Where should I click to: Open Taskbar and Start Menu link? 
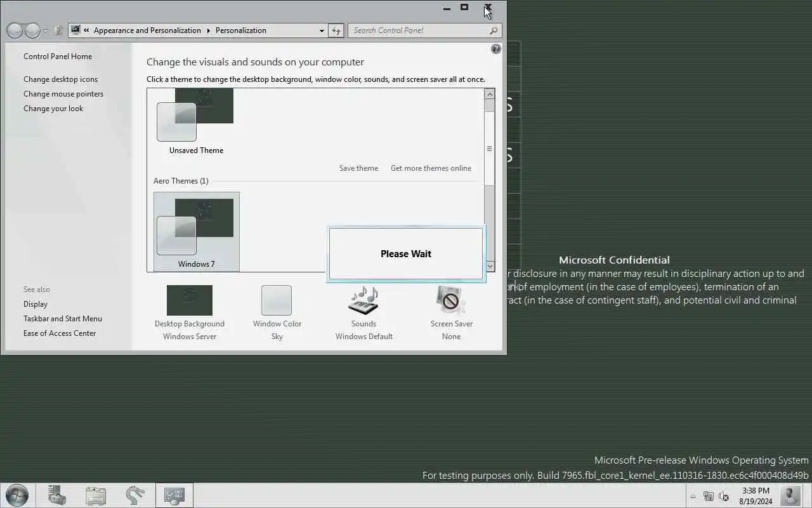[x=63, y=319]
